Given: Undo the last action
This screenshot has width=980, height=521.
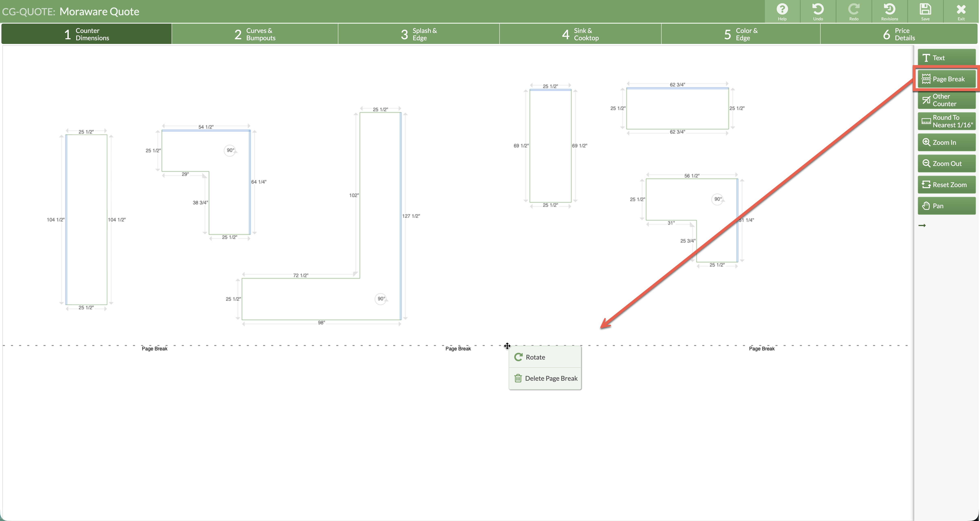Looking at the screenshot, I should [x=818, y=11].
